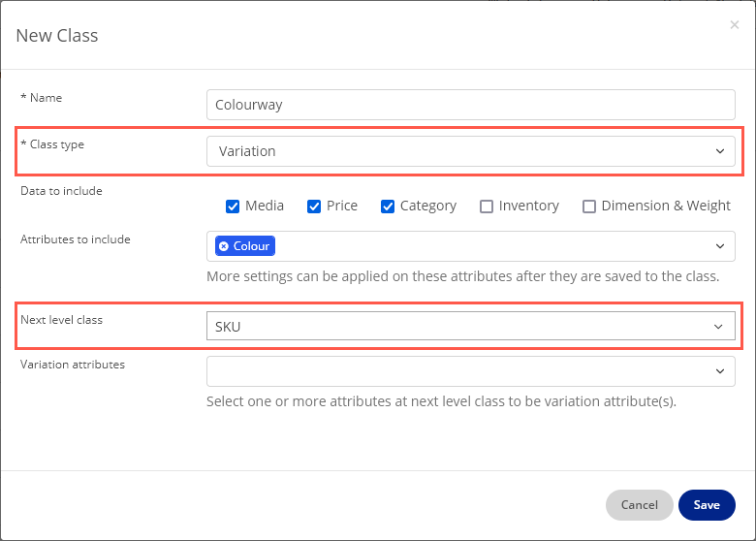Viewport: 756px width, 541px height.
Task: Enable the Inventory checkbox
Action: pyautogui.click(x=487, y=206)
